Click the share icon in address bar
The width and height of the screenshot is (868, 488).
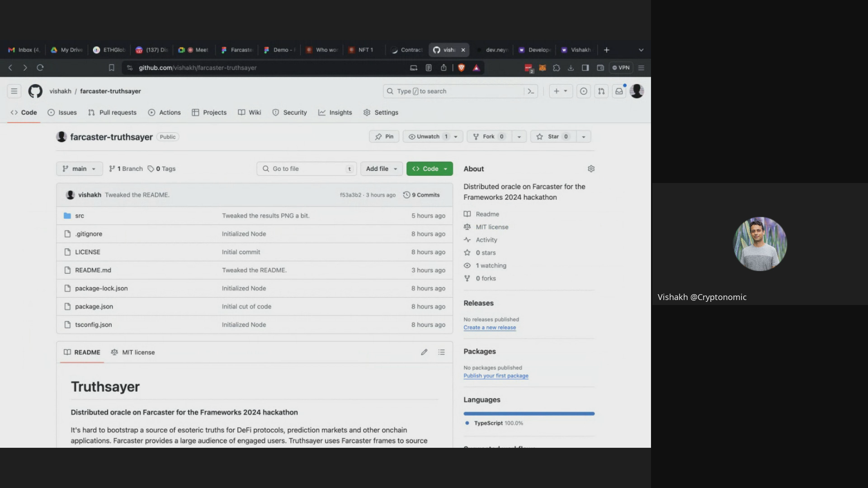443,68
